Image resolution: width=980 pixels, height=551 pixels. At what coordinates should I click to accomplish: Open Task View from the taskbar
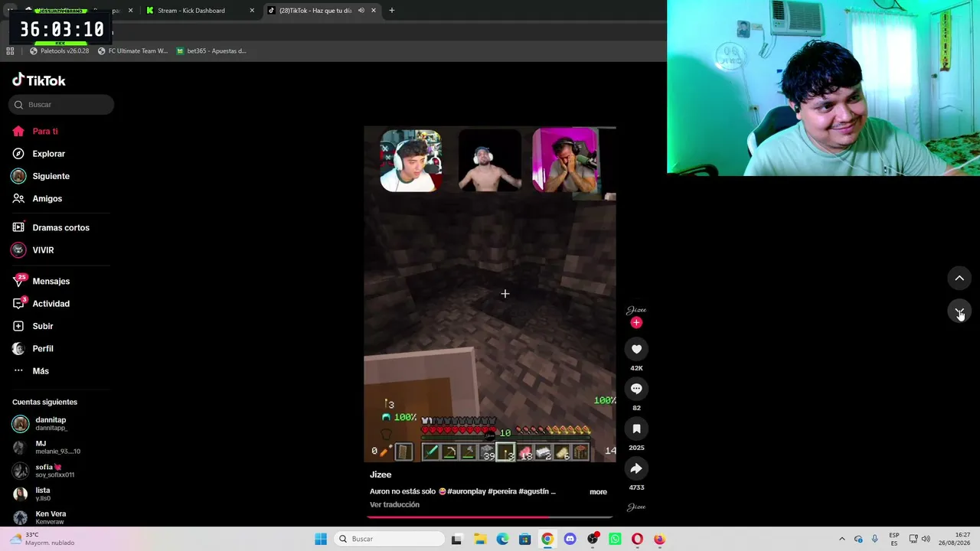point(457,540)
